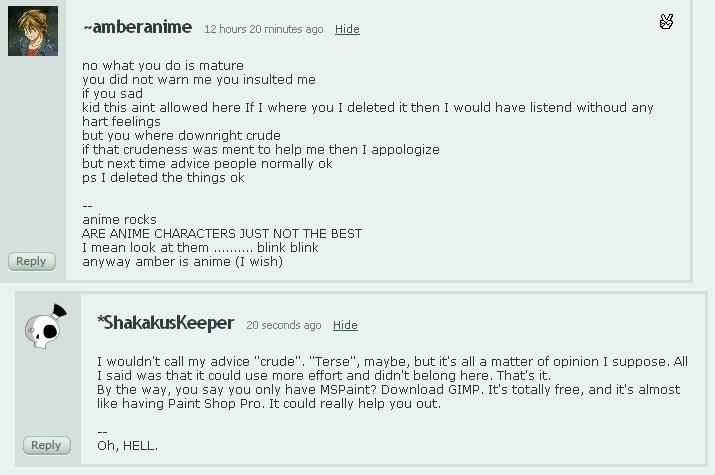Image resolution: width=715 pixels, height=475 pixels.
Task: Open ShakakusKeeper's skull avatar
Action: coord(46,327)
